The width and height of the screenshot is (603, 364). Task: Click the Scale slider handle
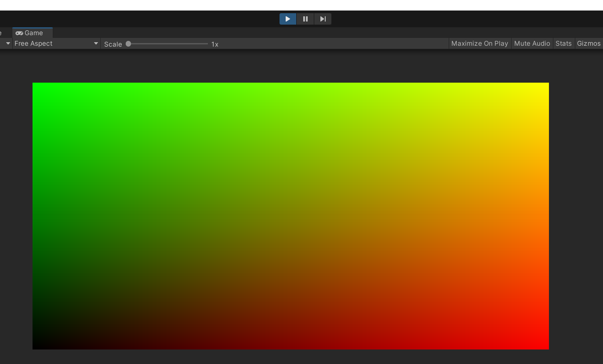tap(128, 44)
